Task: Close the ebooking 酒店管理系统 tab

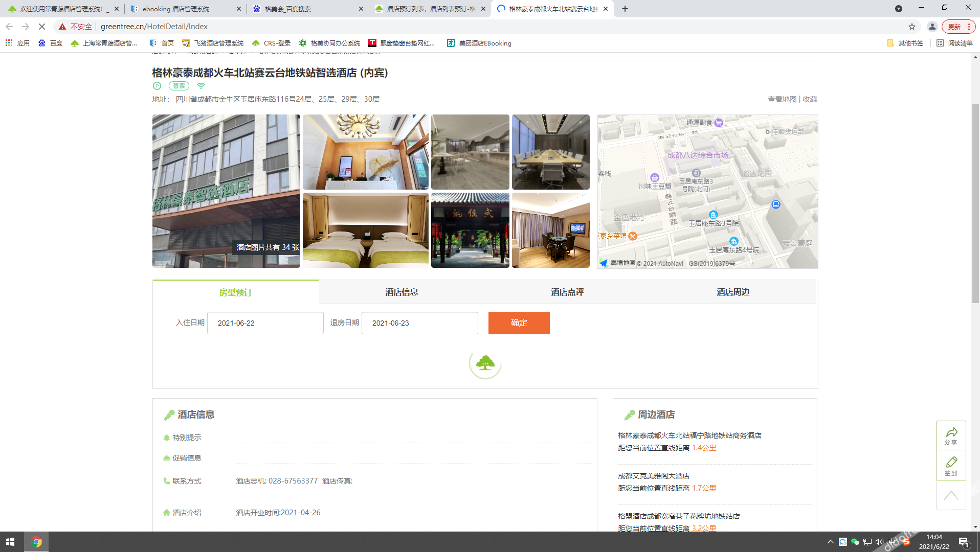Action: [x=239, y=9]
